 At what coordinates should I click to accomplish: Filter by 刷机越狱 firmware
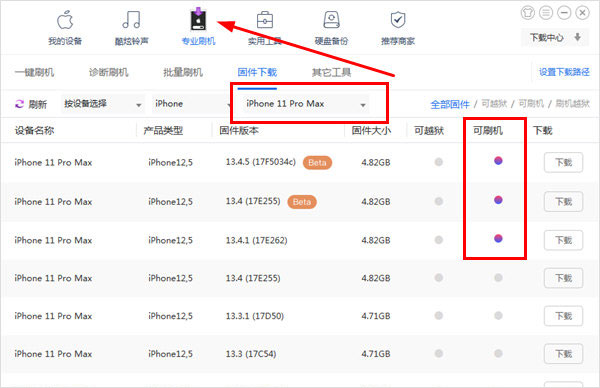[573, 104]
